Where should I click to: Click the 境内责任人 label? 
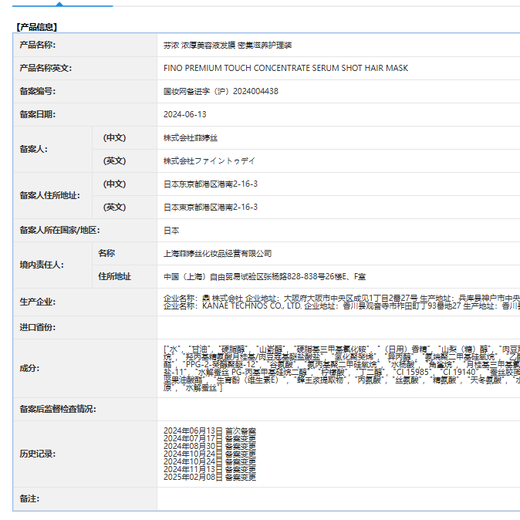click(x=42, y=265)
